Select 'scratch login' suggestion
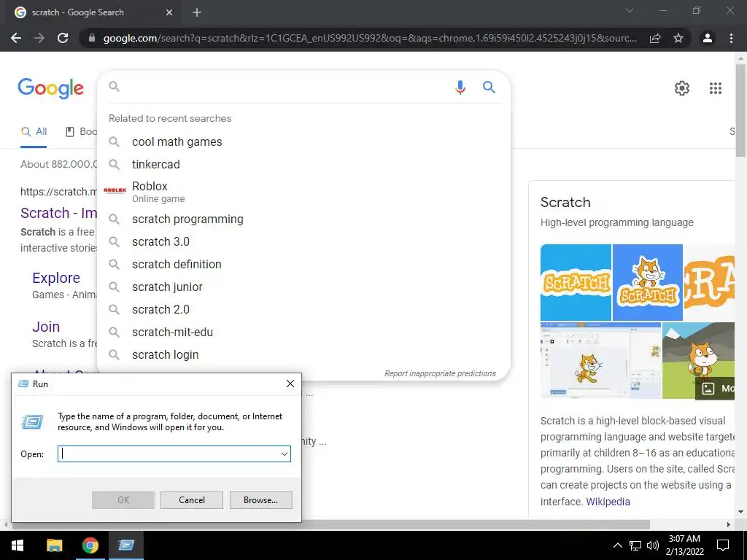This screenshot has width=747, height=560. pyautogui.click(x=303, y=355)
